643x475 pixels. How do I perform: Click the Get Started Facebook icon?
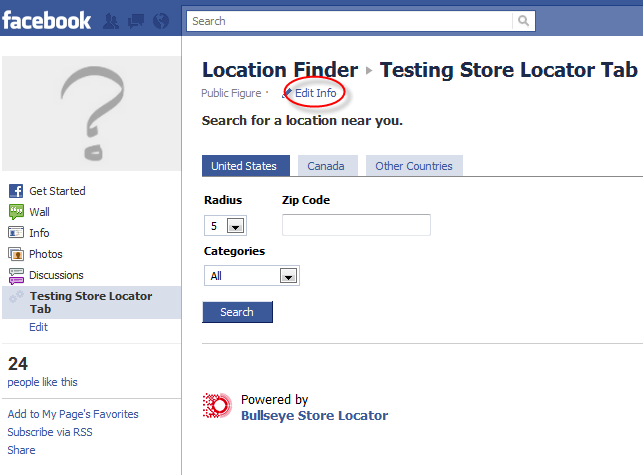pyautogui.click(x=16, y=191)
